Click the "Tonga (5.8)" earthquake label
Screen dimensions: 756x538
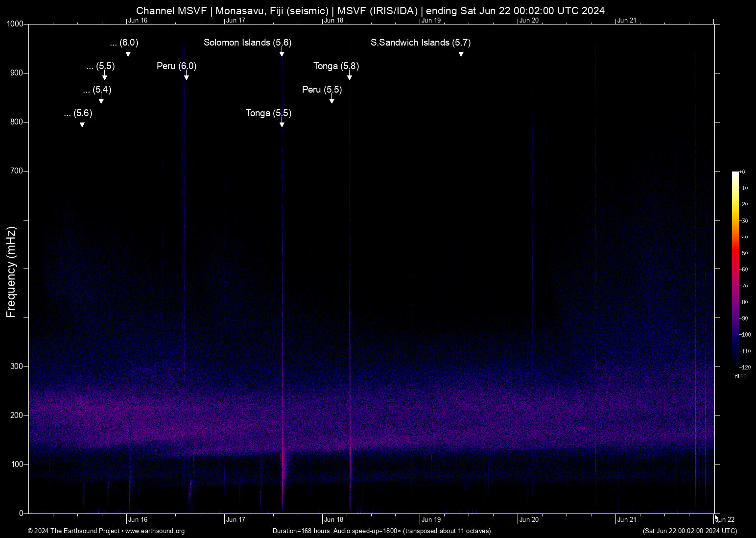[x=336, y=66]
